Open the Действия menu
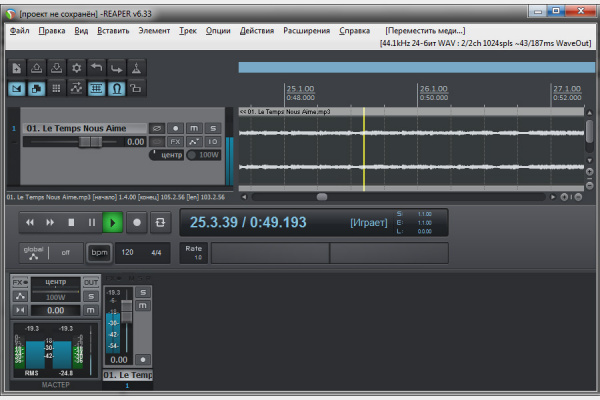600x400 pixels. [x=257, y=31]
